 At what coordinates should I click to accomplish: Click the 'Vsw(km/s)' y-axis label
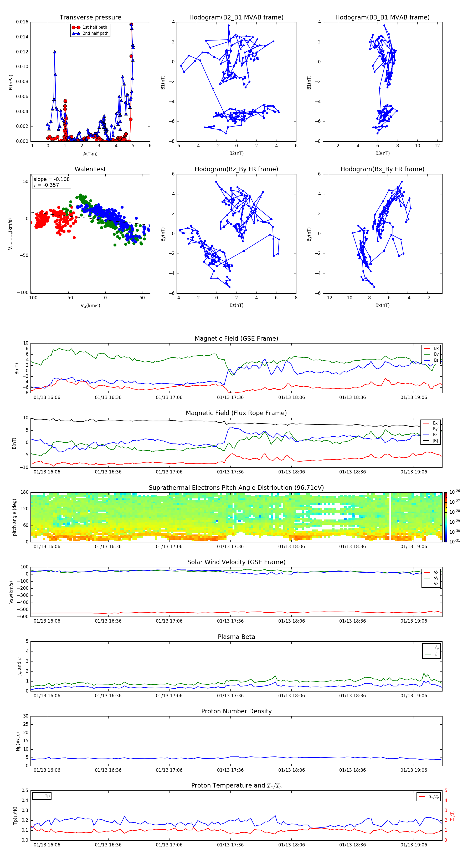(x=11, y=592)
